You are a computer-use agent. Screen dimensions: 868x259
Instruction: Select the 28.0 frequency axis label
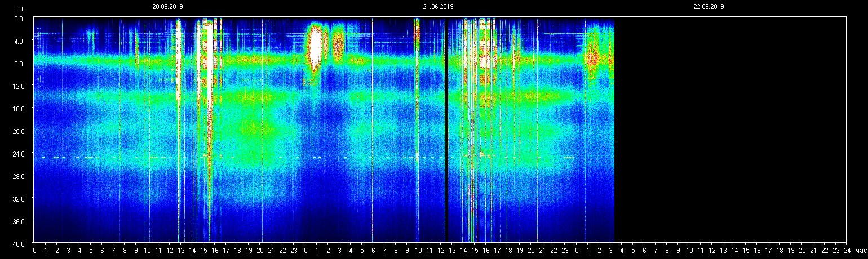point(19,176)
